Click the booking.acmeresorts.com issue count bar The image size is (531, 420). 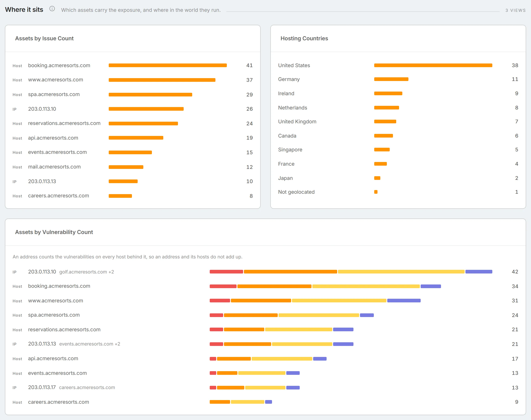coord(168,65)
